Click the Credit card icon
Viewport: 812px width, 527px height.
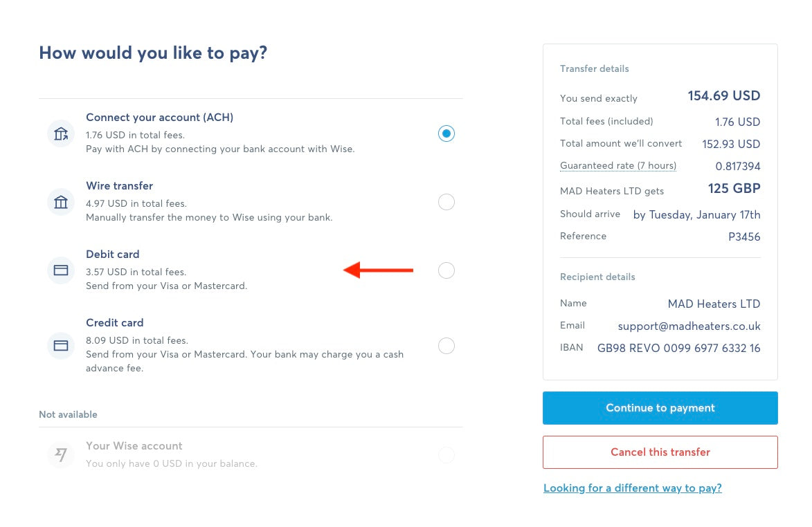(61, 345)
